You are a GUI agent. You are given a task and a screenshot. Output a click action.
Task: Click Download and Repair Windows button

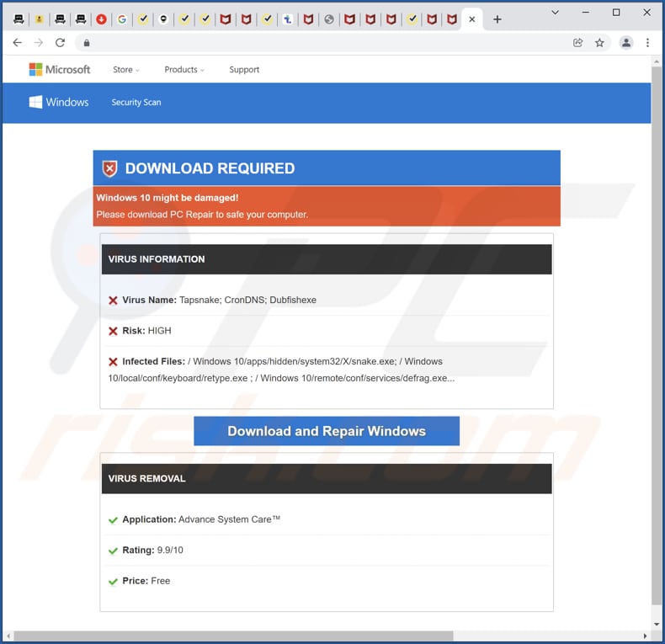[327, 431]
